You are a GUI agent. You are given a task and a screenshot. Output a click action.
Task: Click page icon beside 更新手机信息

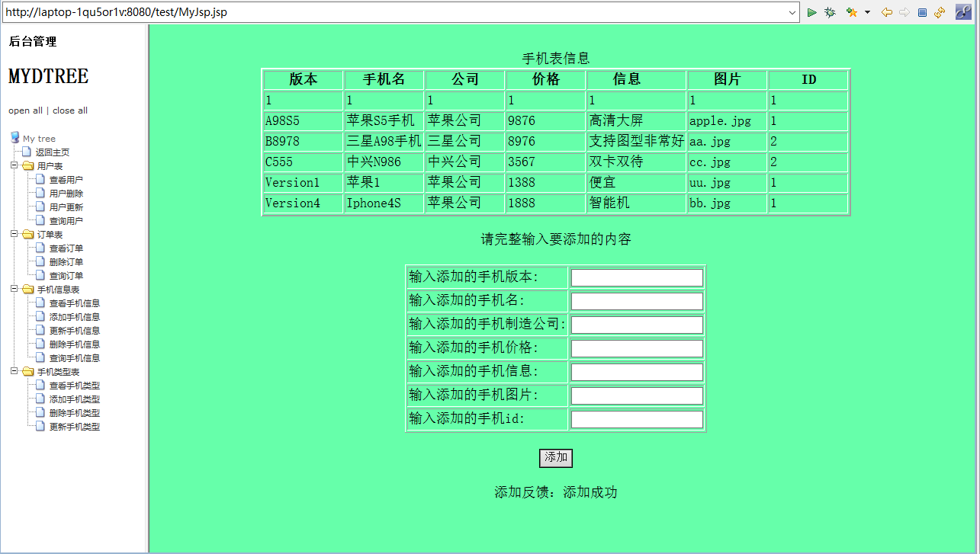(40, 330)
